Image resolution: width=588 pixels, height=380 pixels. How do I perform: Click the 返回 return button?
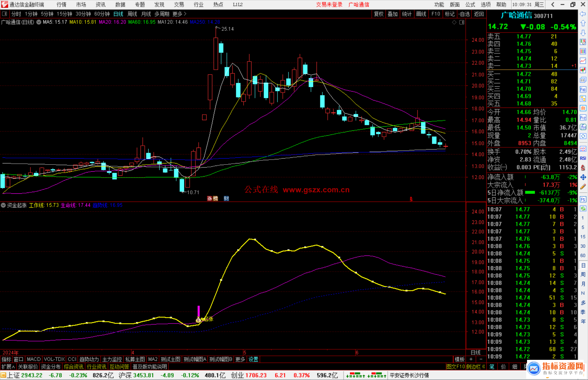[479, 14]
